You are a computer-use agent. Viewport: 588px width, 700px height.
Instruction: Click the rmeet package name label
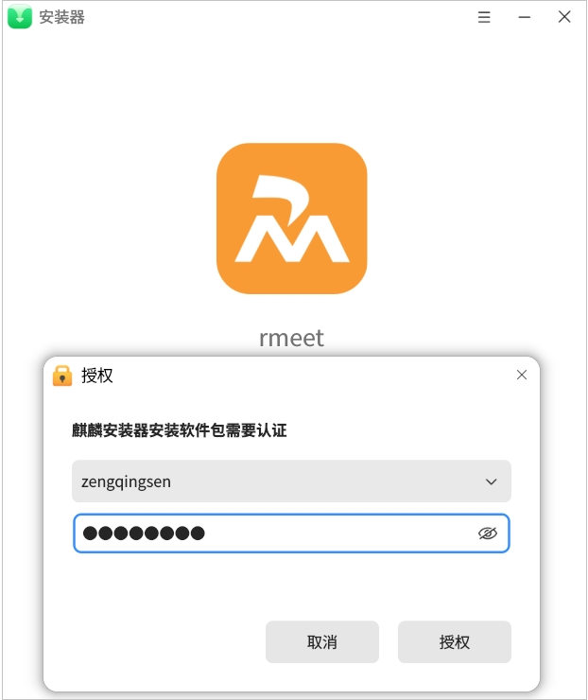292,338
